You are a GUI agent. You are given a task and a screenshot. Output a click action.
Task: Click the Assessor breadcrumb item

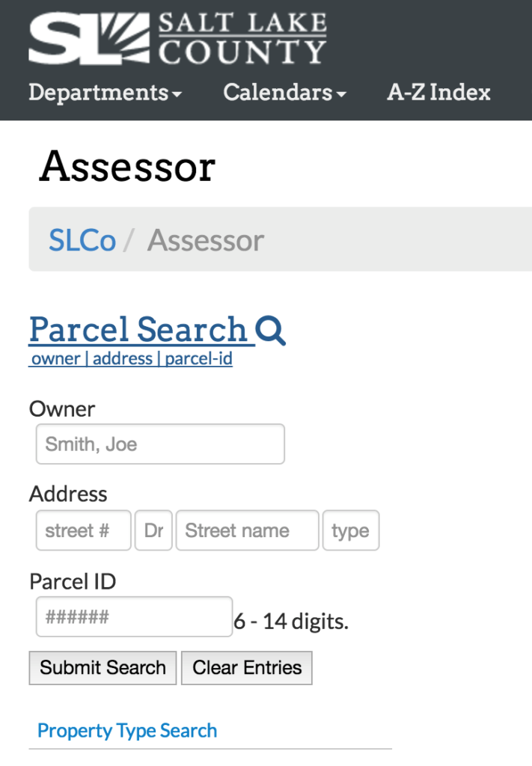(x=206, y=240)
